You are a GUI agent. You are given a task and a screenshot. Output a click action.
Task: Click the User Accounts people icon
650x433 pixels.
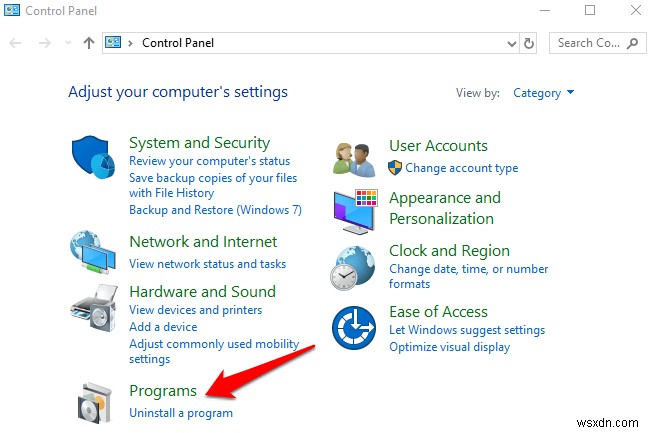(353, 157)
